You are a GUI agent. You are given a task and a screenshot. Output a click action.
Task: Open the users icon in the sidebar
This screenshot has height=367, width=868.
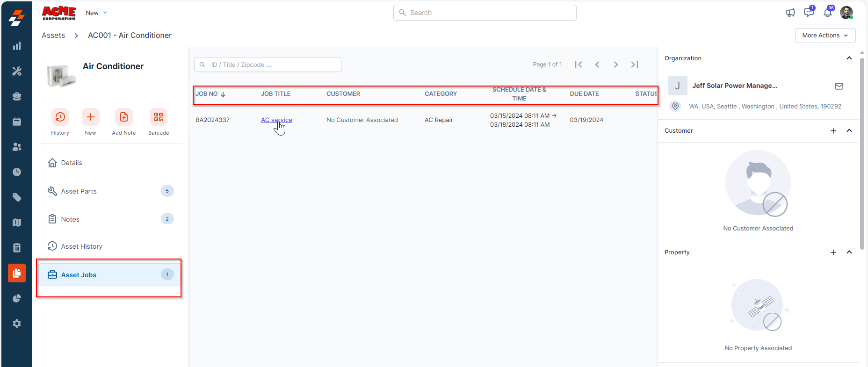(17, 147)
